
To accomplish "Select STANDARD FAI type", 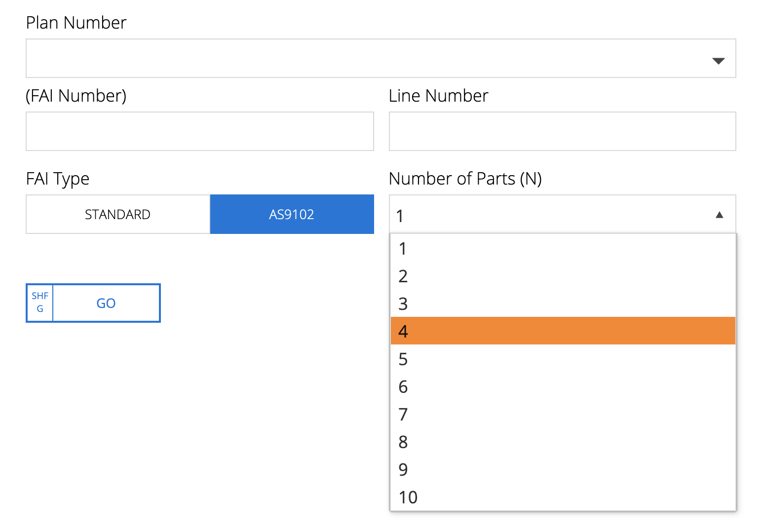I will (117, 214).
